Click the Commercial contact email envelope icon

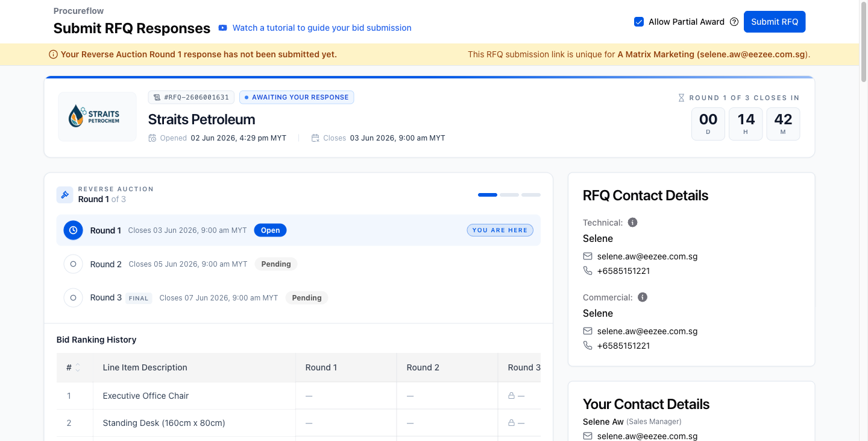(x=588, y=331)
